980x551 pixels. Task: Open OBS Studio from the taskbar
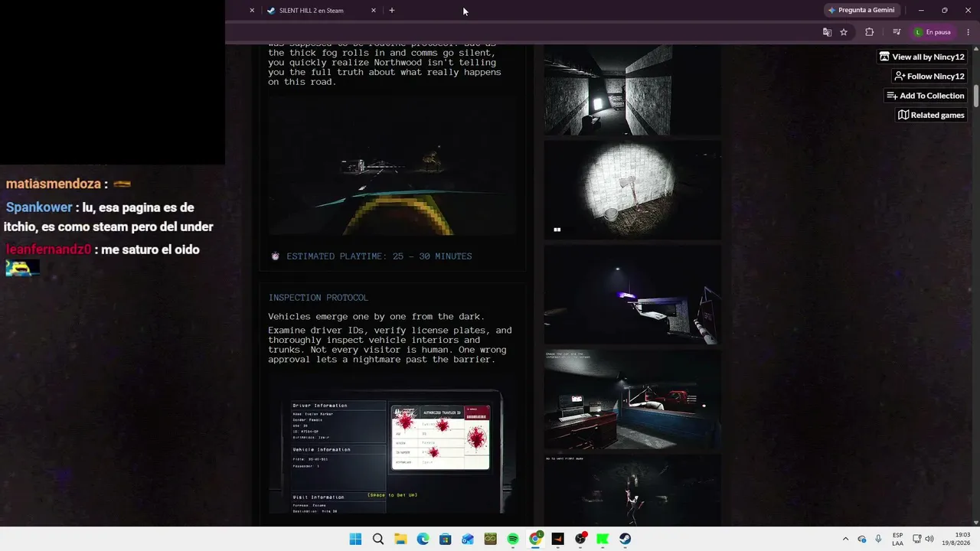coord(580,539)
